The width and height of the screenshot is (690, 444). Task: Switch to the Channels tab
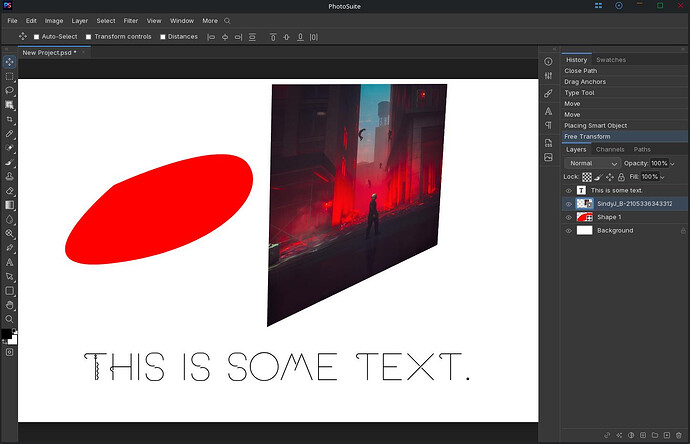point(610,150)
